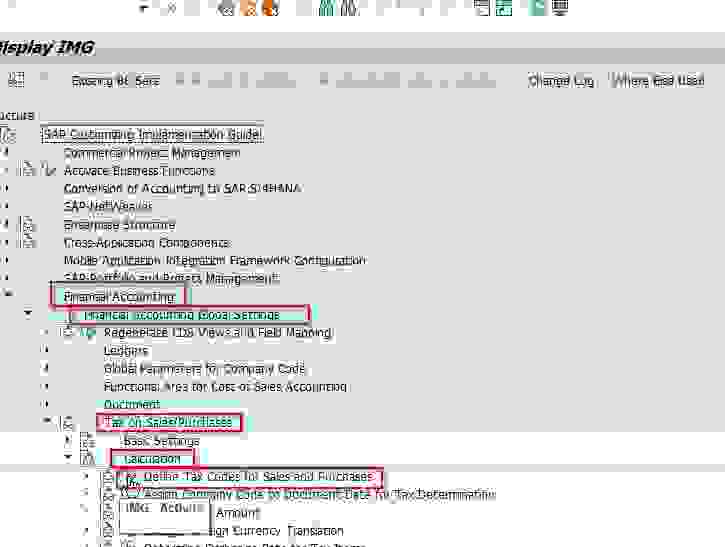Click the orange Exit icon in the top toolbar
This screenshot has height=547, width=725.
pyautogui.click(x=249, y=8)
